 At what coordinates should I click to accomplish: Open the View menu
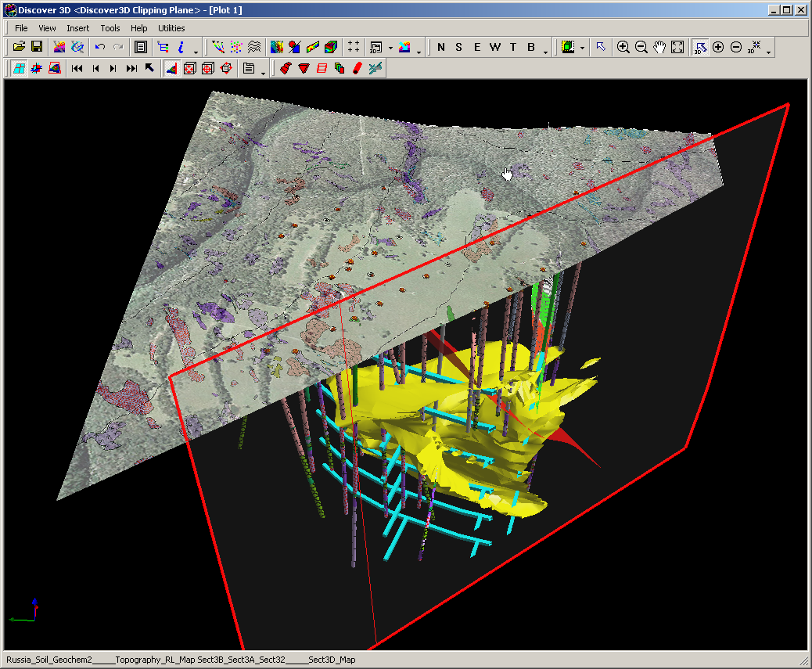pos(47,28)
